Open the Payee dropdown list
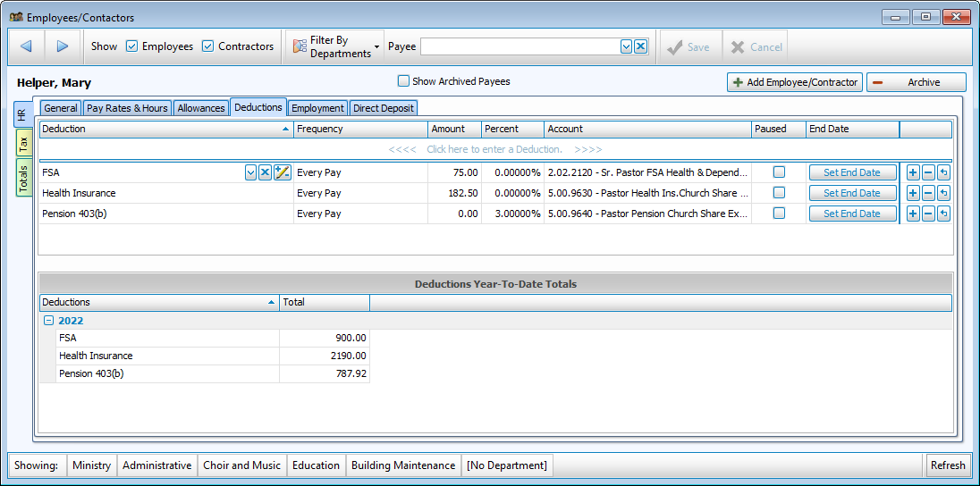The height and width of the screenshot is (486, 980). tap(626, 46)
